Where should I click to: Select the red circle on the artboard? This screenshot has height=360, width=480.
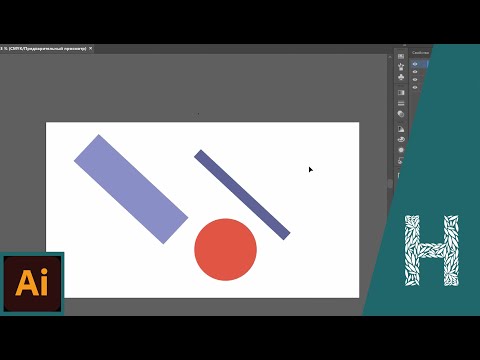point(226,250)
